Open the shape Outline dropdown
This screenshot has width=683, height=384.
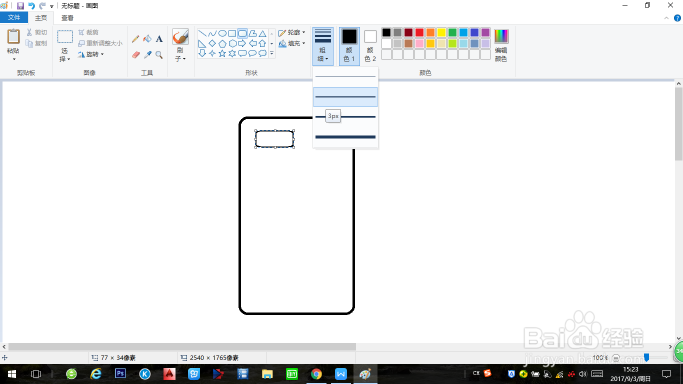292,33
